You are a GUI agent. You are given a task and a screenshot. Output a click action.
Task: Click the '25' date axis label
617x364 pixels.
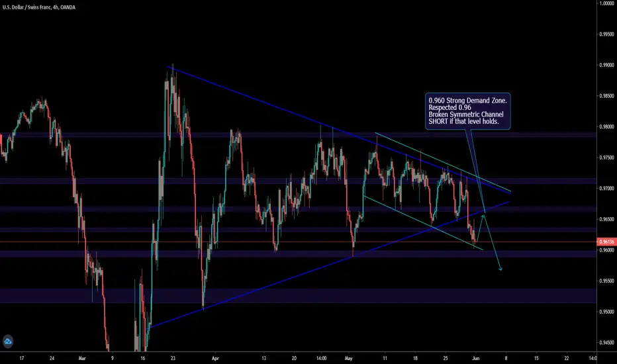tap(446, 358)
